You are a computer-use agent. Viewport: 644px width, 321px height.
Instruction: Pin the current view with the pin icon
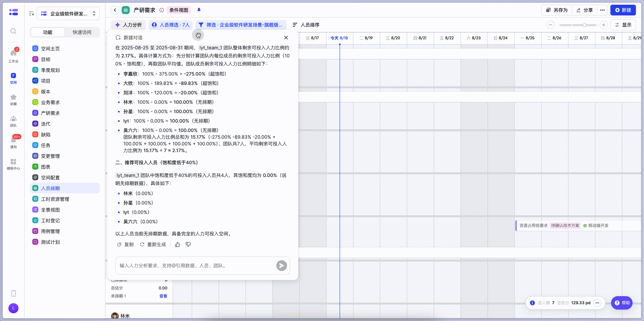pyautogui.click(x=199, y=10)
